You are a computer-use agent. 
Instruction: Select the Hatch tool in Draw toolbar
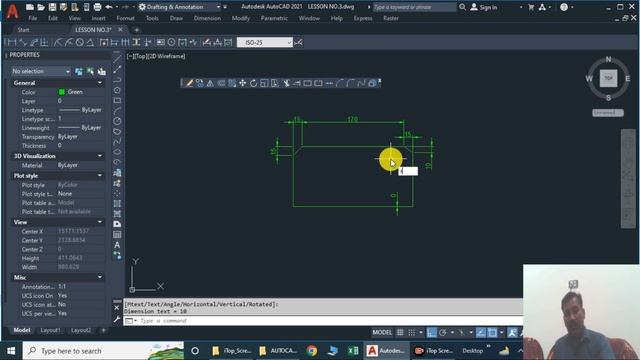117,203
